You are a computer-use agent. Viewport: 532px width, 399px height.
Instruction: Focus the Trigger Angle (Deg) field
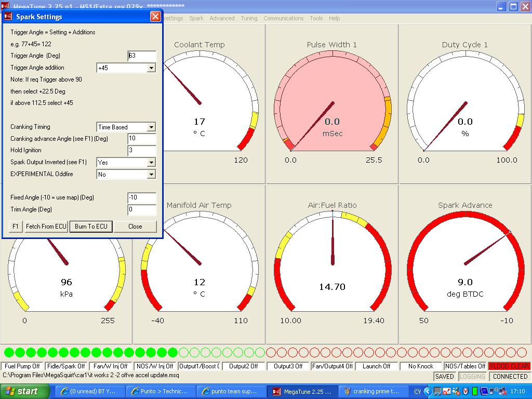[x=142, y=56]
